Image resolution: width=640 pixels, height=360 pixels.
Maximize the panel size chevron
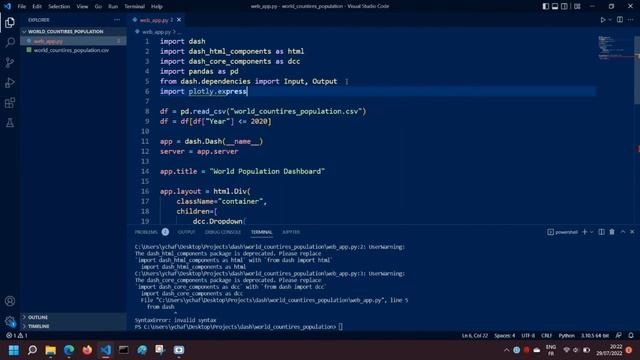(x=623, y=232)
